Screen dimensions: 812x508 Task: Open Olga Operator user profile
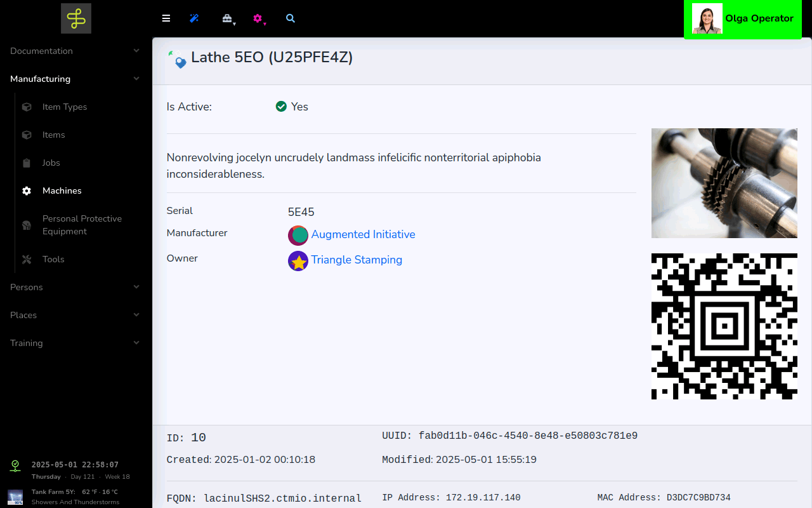[742, 19]
